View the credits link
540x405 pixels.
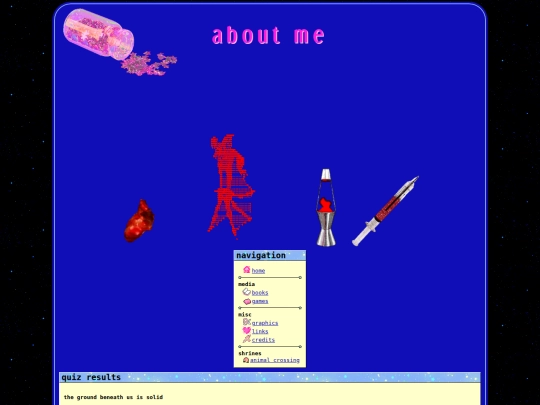point(263,340)
